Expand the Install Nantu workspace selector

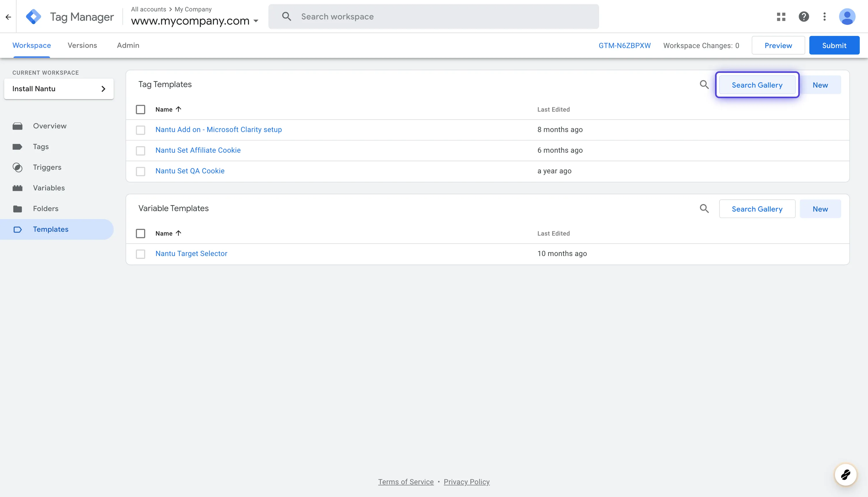(x=59, y=89)
